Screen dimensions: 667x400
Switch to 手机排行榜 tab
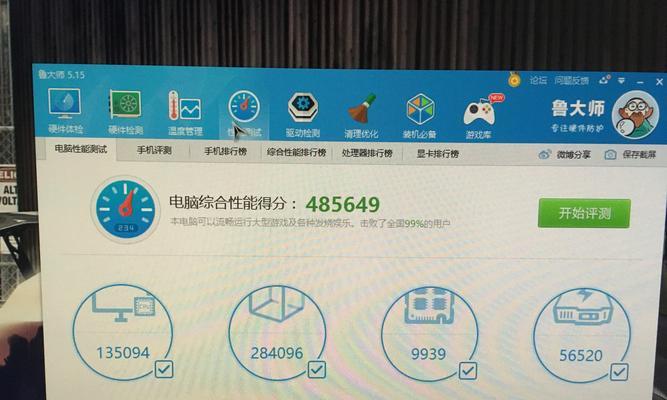click(x=225, y=151)
